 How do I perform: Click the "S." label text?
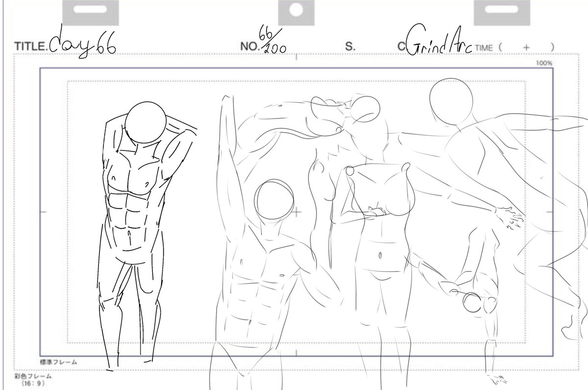[x=350, y=47]
